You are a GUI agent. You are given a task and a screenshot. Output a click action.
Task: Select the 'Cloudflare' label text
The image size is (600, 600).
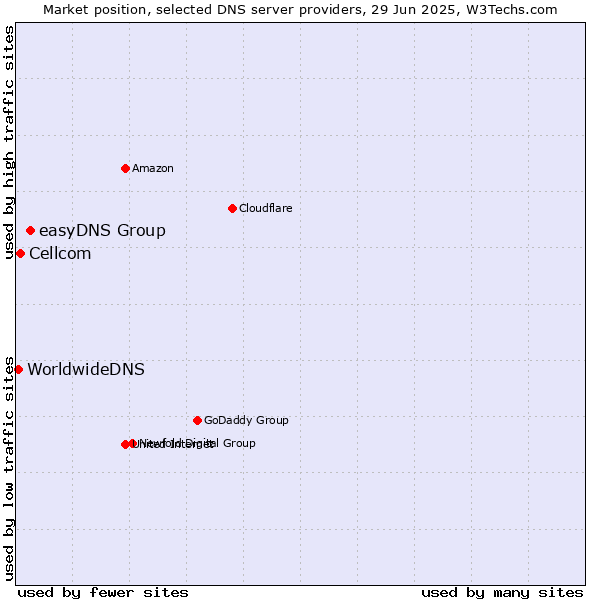pos(266,208)
